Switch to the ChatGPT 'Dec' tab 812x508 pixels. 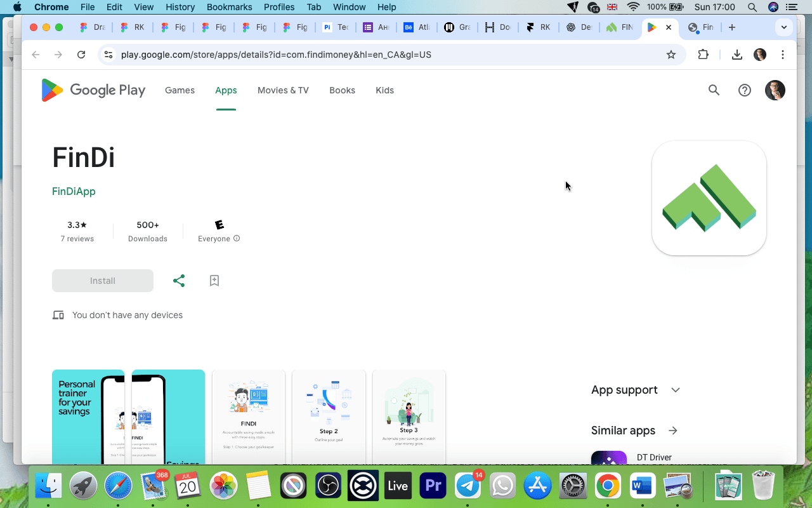tap(579, 27)
